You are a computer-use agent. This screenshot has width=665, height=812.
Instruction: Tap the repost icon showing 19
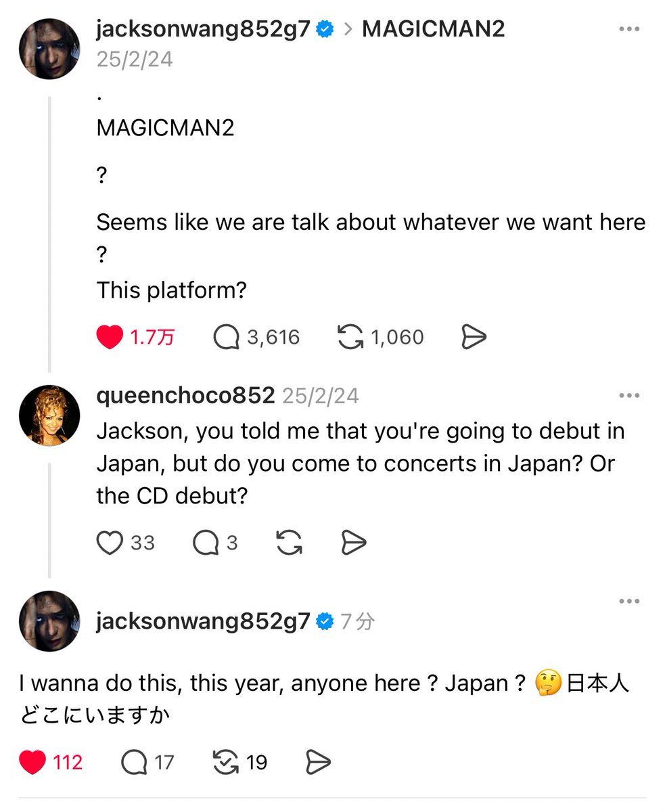[226, 763]
